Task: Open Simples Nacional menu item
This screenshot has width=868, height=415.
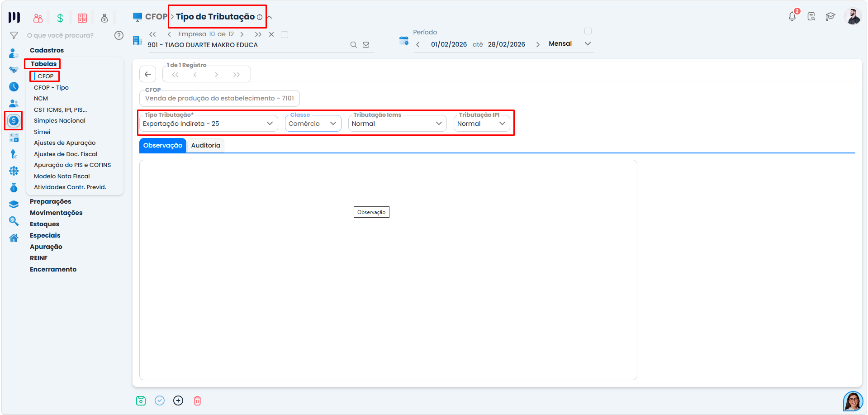Action: click(60, 120)
